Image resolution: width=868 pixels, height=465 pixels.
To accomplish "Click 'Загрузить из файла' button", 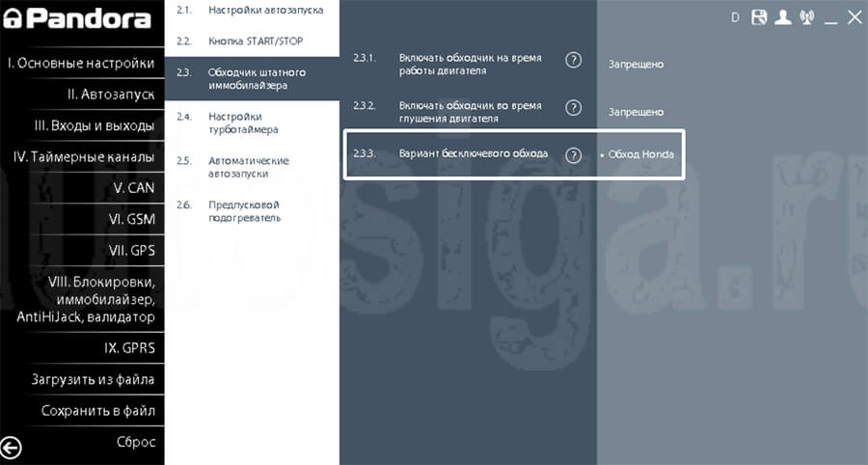I will coord(93,379).
